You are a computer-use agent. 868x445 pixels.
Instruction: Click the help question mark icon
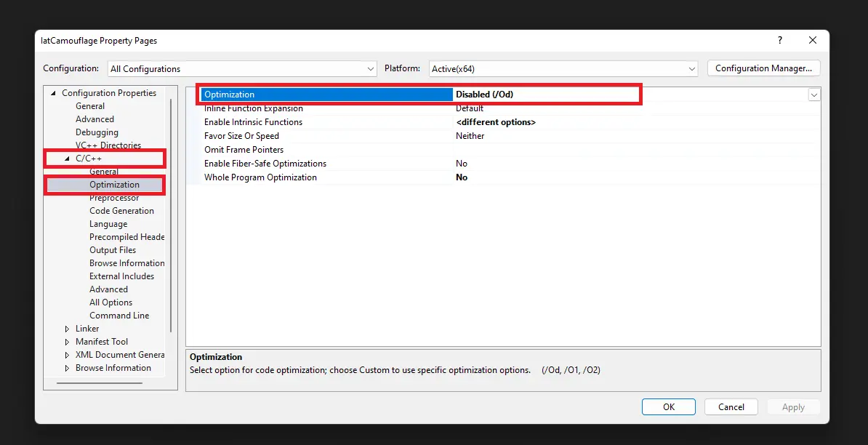coord(780,41)
